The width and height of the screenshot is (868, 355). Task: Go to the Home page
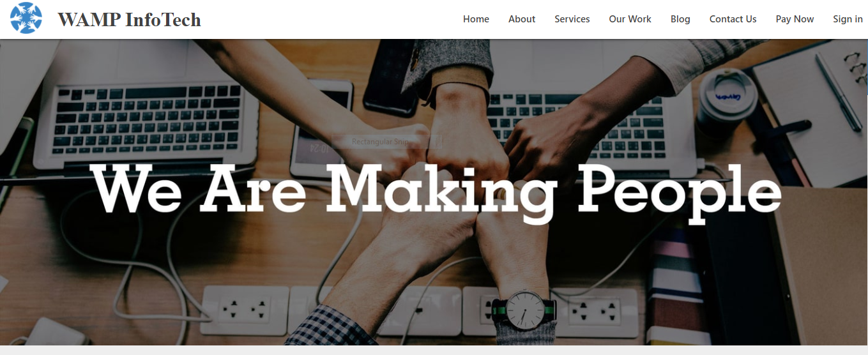click(476, 19)
